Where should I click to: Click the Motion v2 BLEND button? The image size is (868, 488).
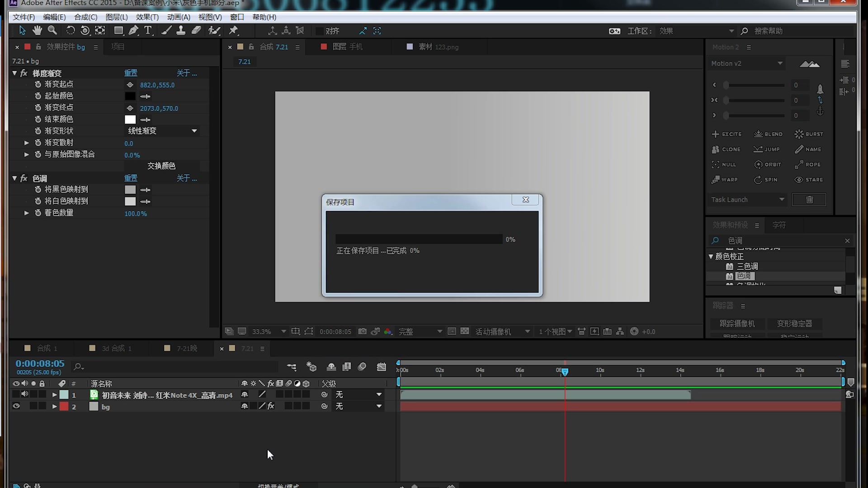[x=768, y=134]
